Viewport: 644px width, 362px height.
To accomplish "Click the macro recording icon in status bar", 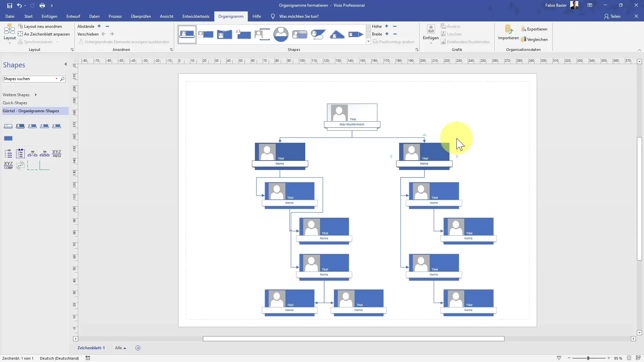I will pyautogui.click(x=88, y=358).
